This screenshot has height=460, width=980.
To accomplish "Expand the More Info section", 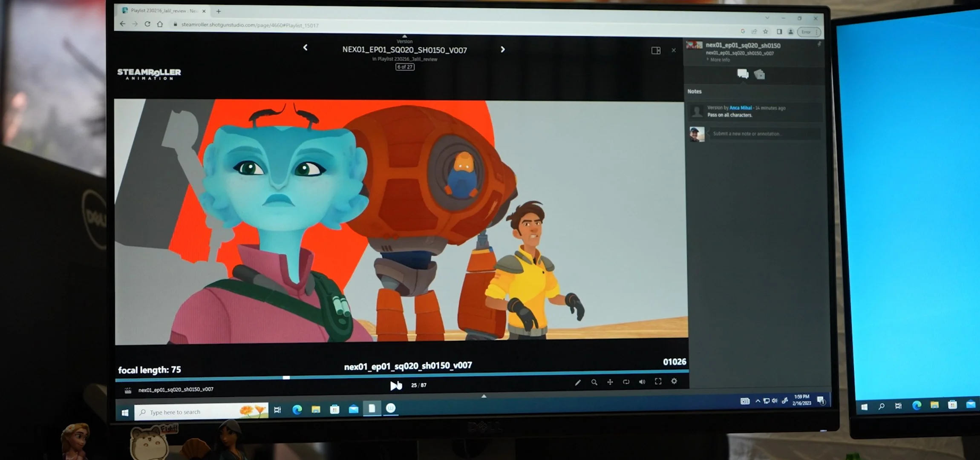I will [719, 60].
